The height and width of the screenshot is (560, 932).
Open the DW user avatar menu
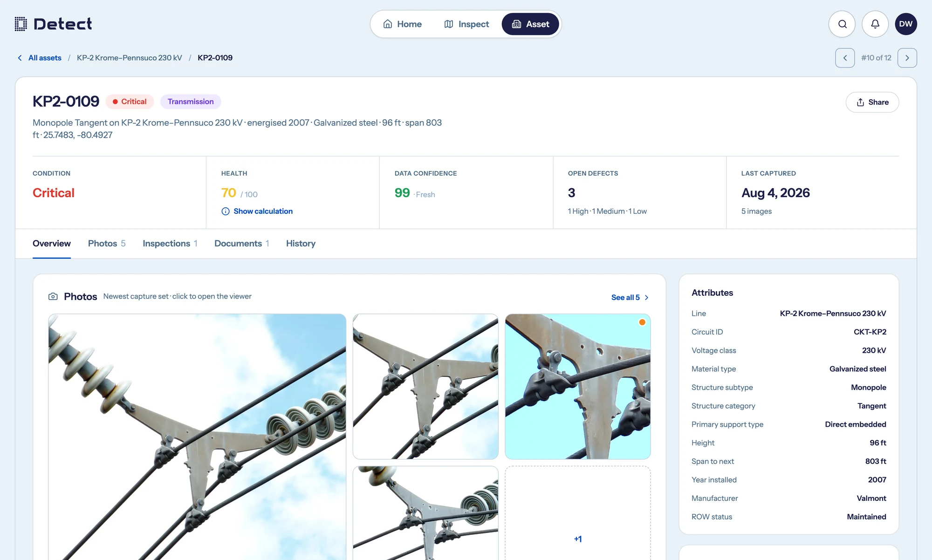point(906,24)
